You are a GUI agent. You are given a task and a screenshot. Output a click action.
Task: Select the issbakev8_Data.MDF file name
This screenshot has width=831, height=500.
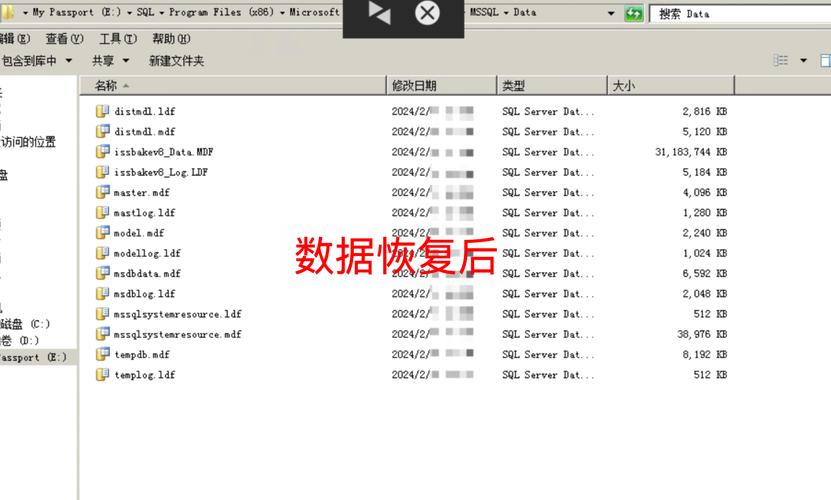tap(163, 152)
